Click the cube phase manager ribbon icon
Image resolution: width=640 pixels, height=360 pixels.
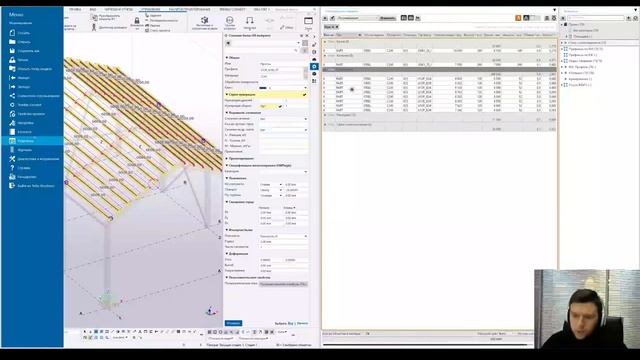(x=204, y=20)
